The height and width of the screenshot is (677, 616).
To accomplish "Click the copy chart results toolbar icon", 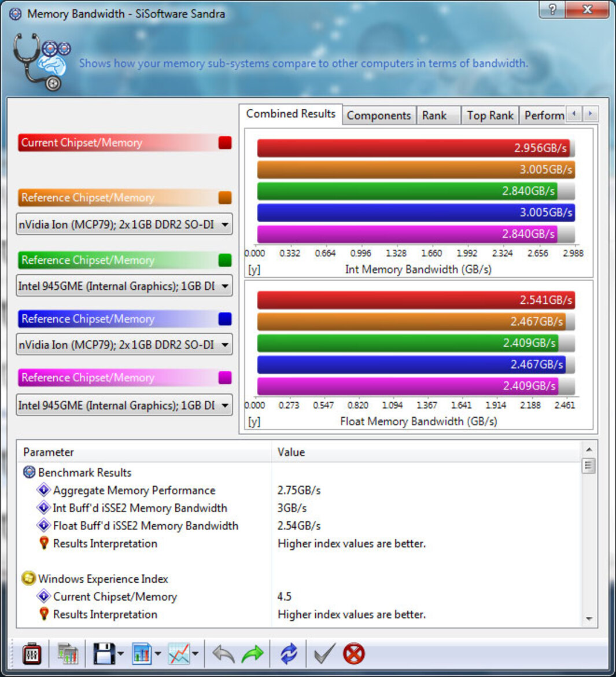I will point(68,654).
